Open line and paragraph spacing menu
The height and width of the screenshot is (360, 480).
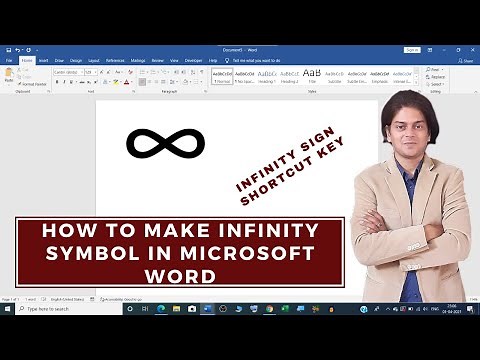click(173, 82)
